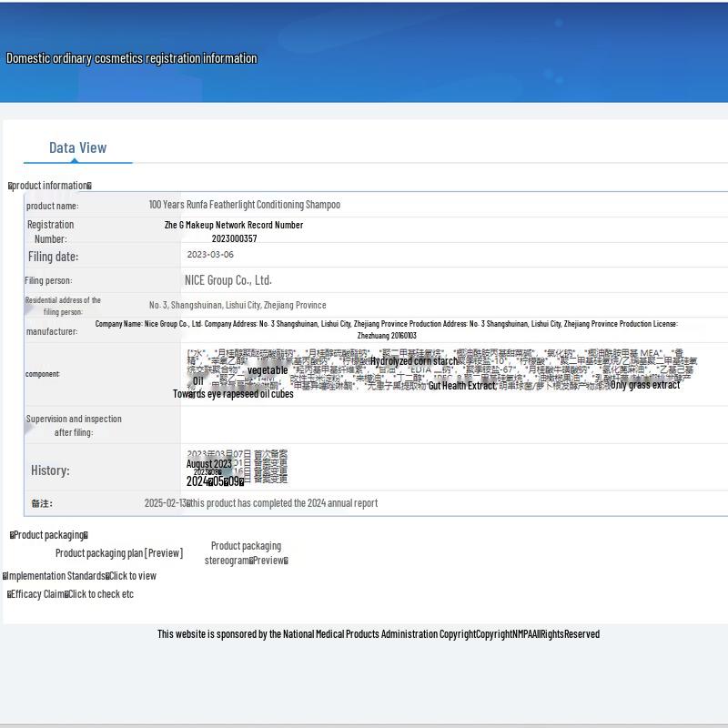Switch to the Data View tab
Screen dimensions: 728x728
[x=77, y=147]
